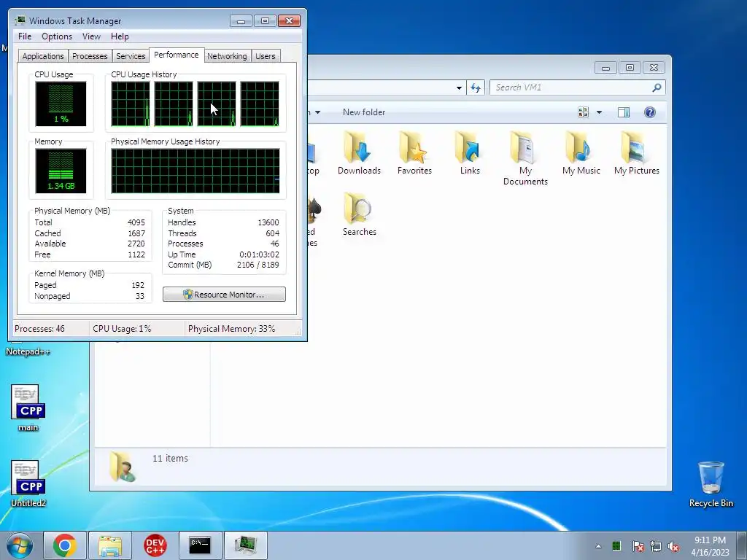Open the view options dropdown arrow
Image resolution: width=747 pixels, height=560 pixels.
pos(599,112)
